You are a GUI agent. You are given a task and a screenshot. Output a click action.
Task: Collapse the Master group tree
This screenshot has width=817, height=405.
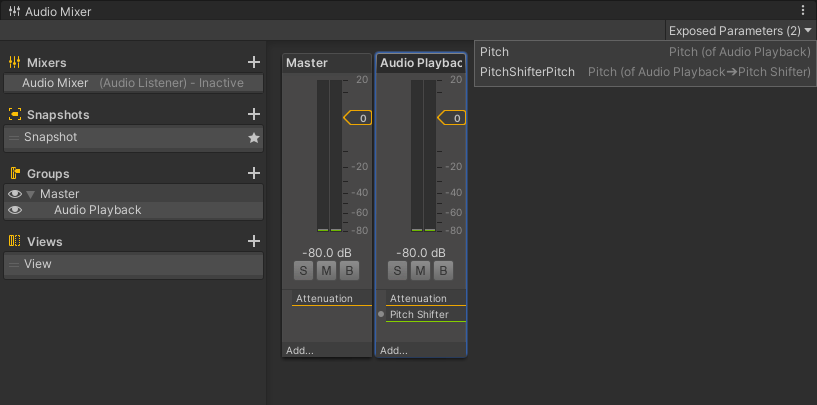click(x=31, y=194)
